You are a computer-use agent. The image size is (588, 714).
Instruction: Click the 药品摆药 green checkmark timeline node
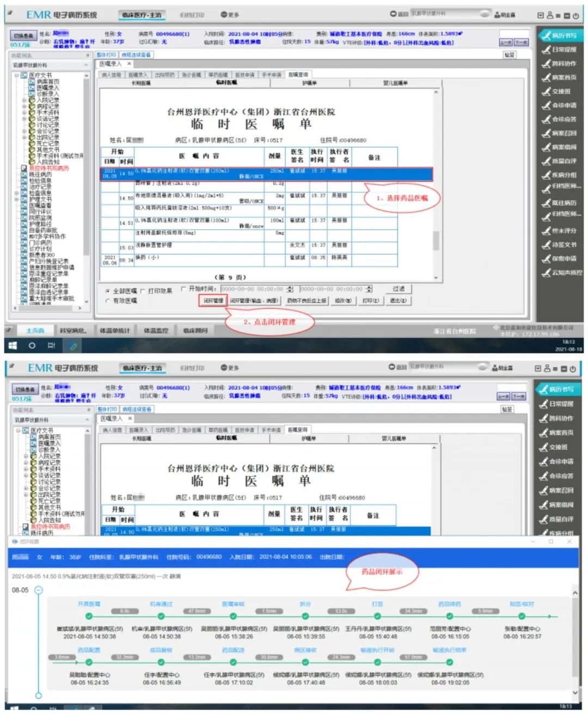(x=450, y=617)
